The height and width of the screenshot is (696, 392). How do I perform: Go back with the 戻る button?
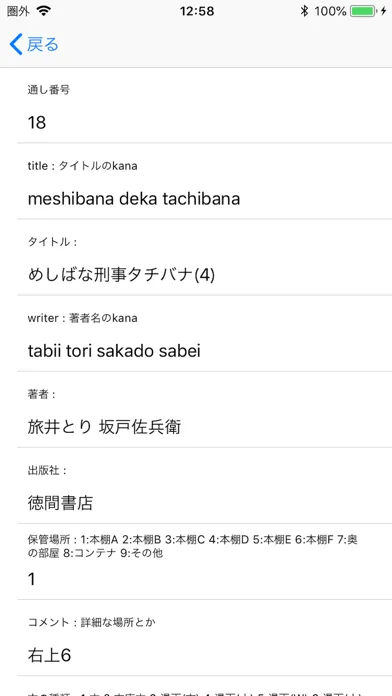click(x=34, y=44)
